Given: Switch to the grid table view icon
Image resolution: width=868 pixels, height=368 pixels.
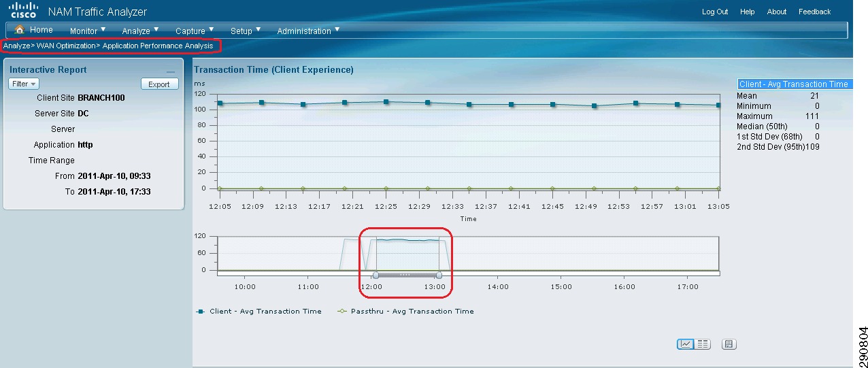Looking at the screenshot, I should pyautogui.click(x=702, y=345).
